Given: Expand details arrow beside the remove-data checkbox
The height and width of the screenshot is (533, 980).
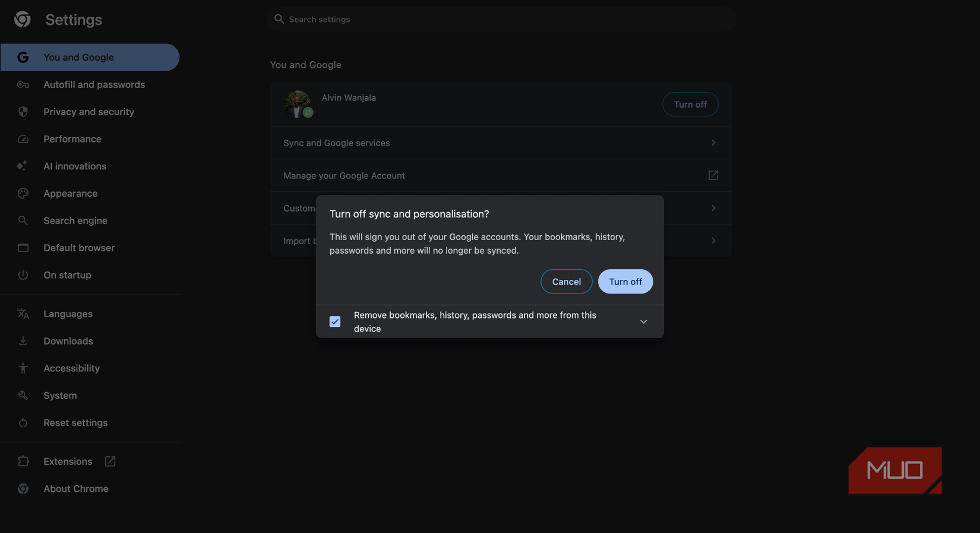Looking at the screenshot, I should click(x=643, y=321).
